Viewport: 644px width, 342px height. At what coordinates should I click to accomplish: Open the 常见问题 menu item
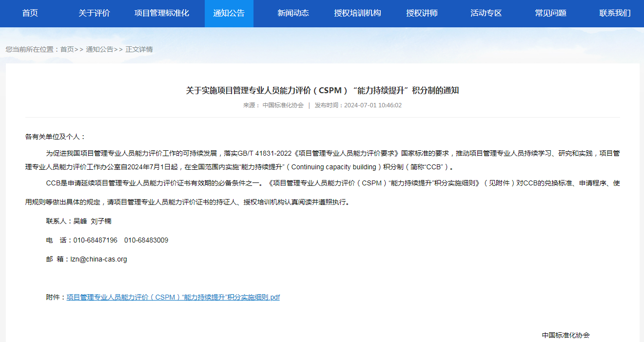tap(550, 13)
